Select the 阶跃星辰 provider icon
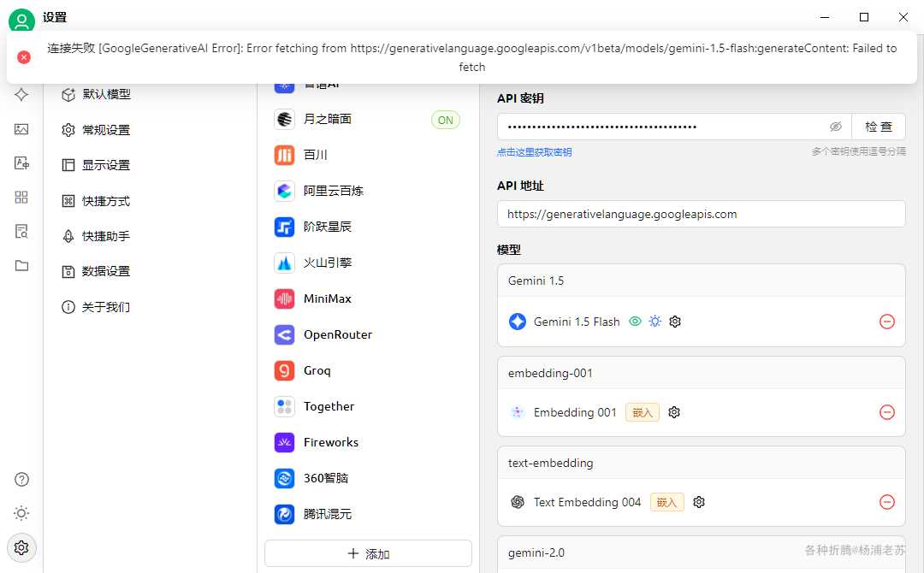 click(285, 227)
